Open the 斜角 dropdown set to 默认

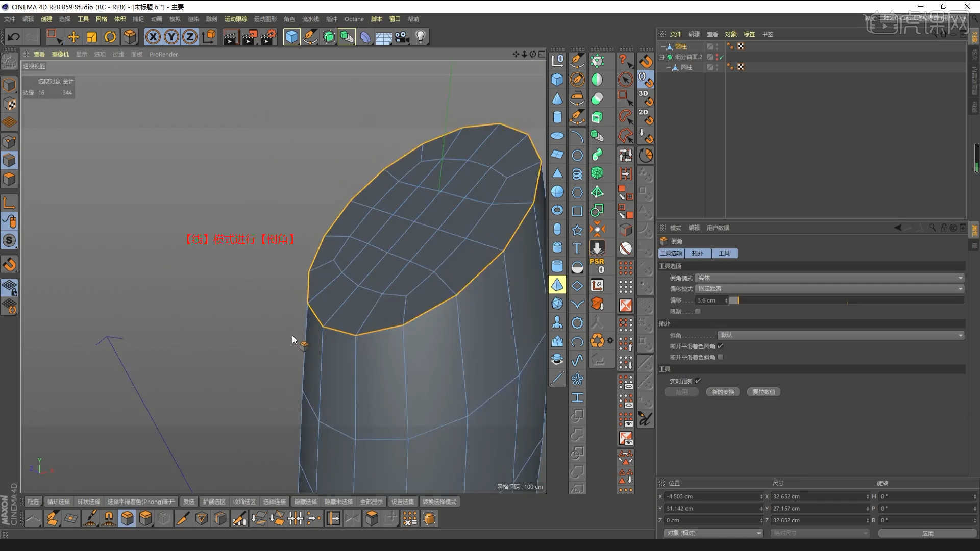click(841, 335)
